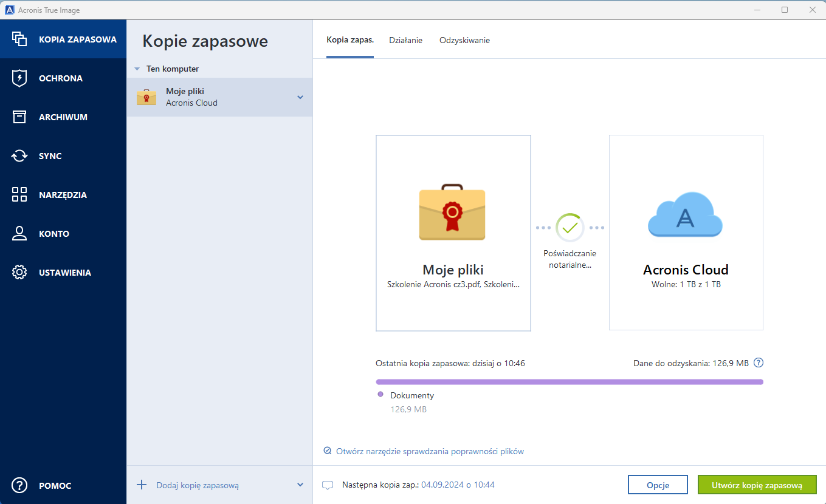Screen dimensions: 826x504
Task: Click the Szkolenie Acronis cz3.pdf file list text
Action: (453, 284)
